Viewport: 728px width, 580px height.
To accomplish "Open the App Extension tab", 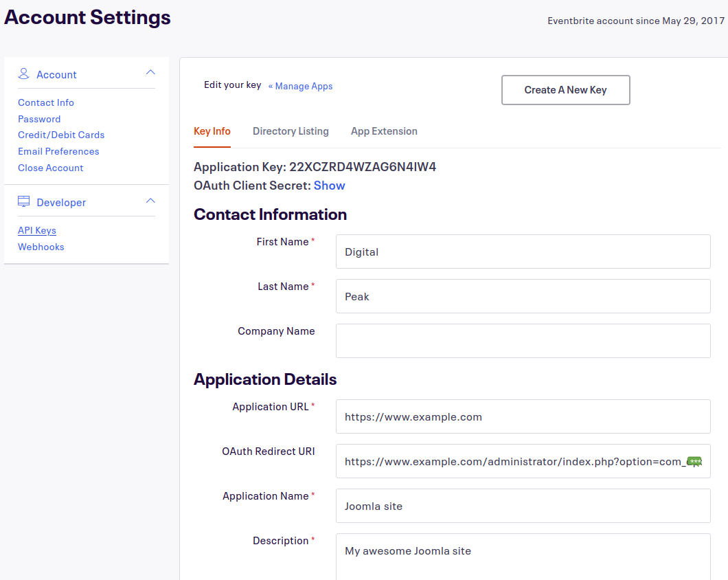I will point(384,131).
